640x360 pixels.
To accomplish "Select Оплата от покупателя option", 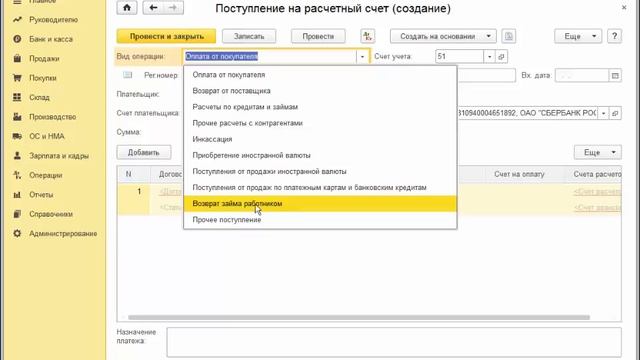I will [320, 75].
